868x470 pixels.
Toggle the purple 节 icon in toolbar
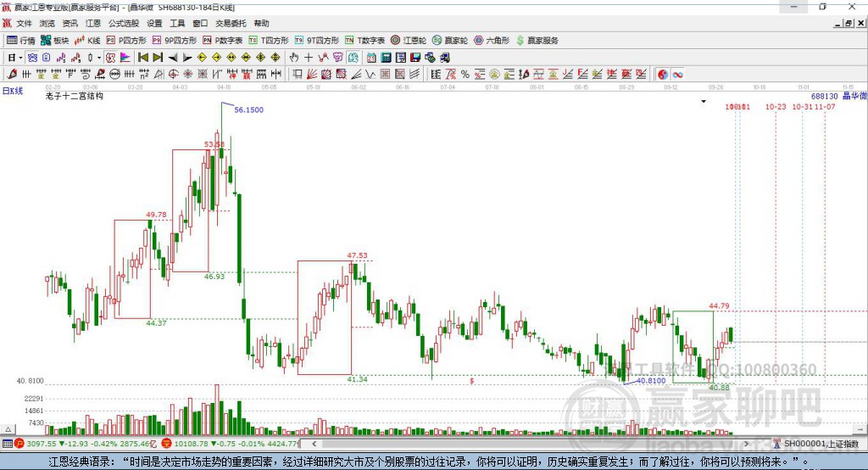[337, 58]
